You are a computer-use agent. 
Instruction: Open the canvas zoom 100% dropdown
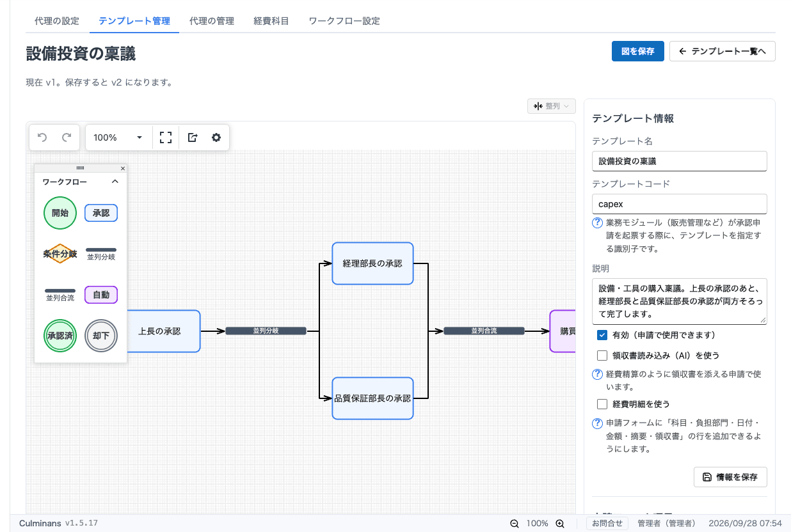coord(118,137)
